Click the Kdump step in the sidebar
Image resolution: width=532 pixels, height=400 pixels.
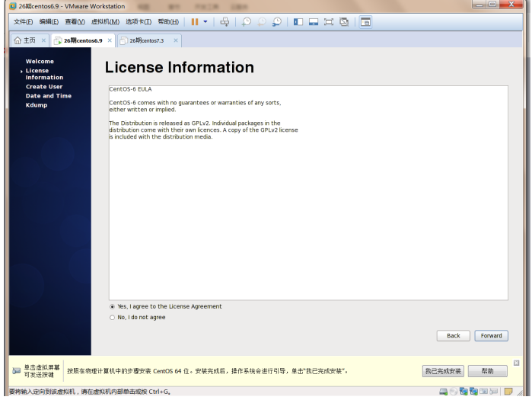pos(37,105)
